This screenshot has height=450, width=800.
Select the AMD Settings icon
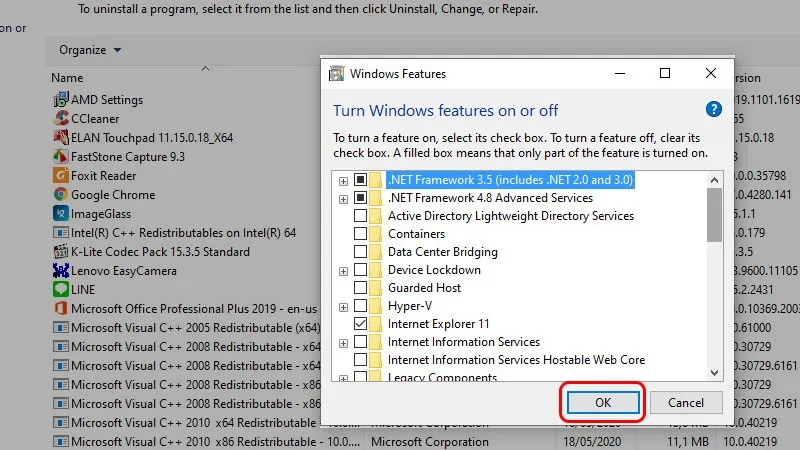[60, 99]
